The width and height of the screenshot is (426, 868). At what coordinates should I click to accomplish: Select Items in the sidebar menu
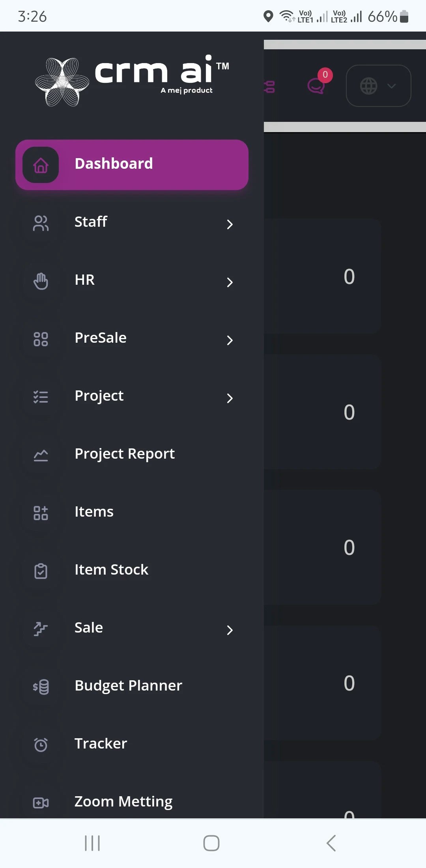point(94,512)
